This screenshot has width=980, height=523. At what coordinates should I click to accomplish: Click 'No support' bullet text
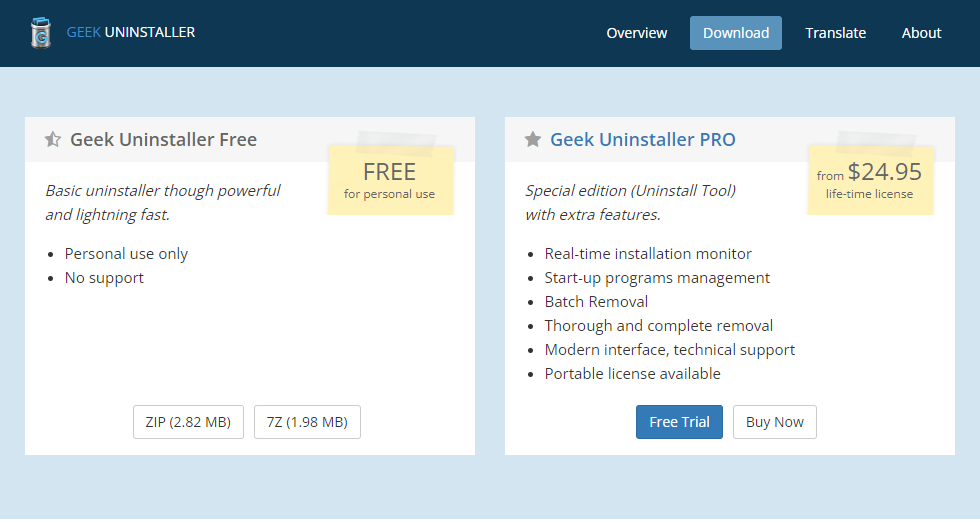point(104,277)
